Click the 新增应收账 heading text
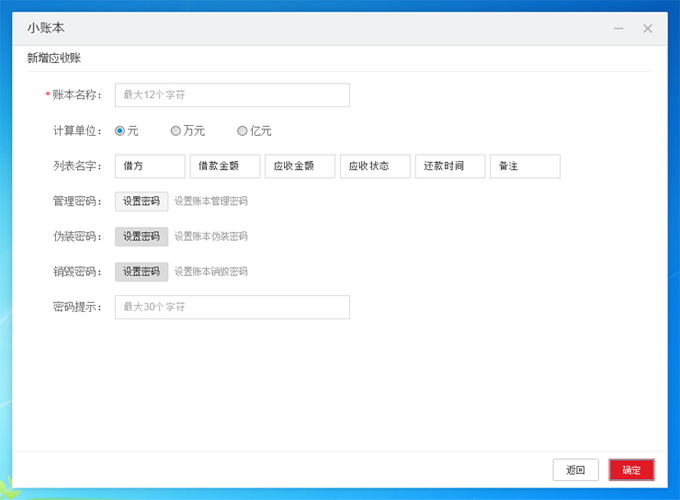Image resolution: width=680 pixels, height=500 pixels. 54,58
